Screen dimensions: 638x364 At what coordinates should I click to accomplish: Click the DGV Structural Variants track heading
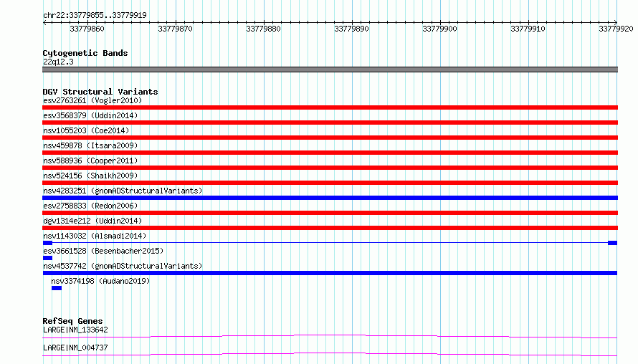(x=100, y=92)
